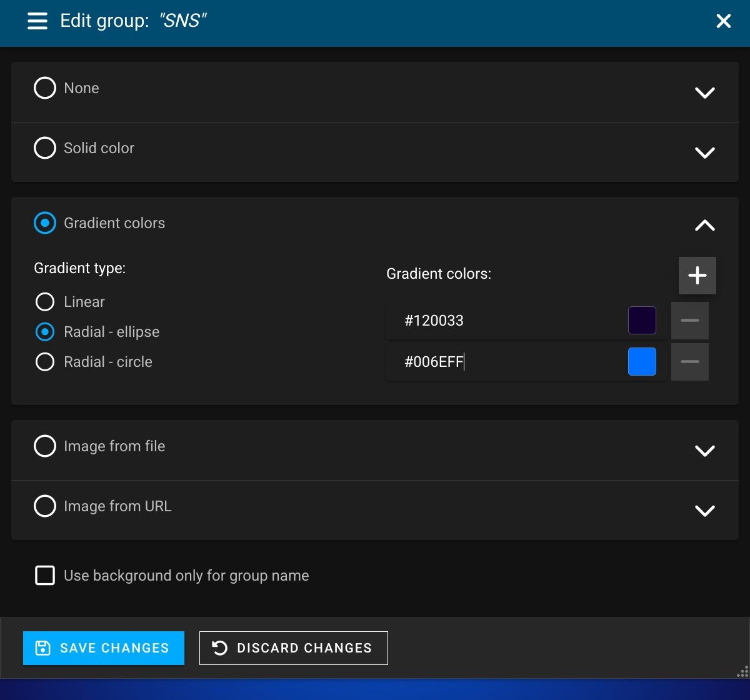Screen dimensions: 750x700
Task: Open the blue #006EFF color swatch
Action: [642, 362]
